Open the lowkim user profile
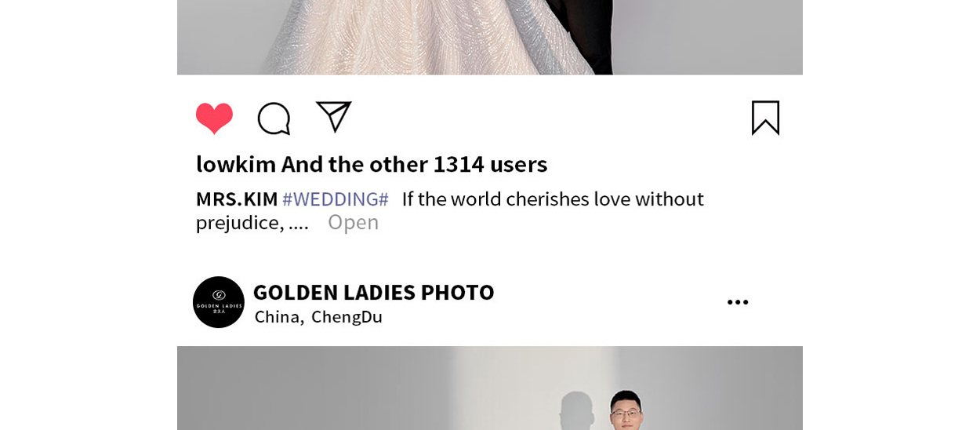 click(x=235, y=164)
